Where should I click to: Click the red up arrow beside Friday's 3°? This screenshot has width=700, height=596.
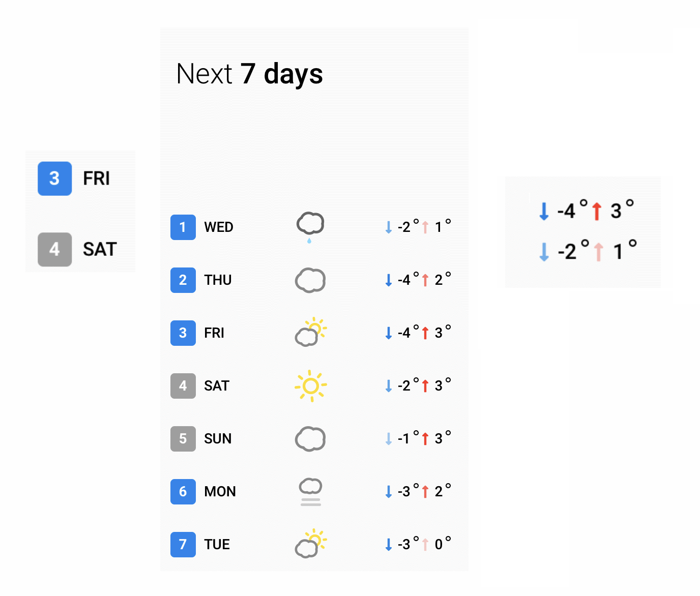pos(425,332)
